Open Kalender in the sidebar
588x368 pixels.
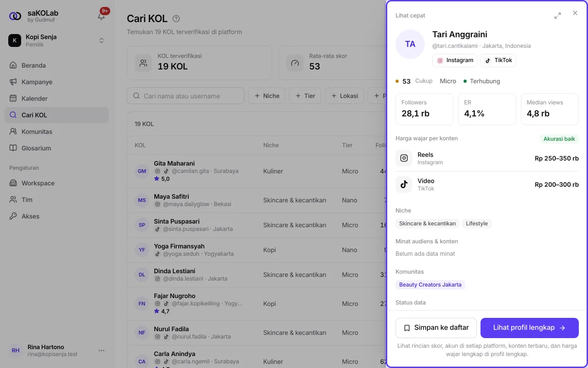[57, 98]
